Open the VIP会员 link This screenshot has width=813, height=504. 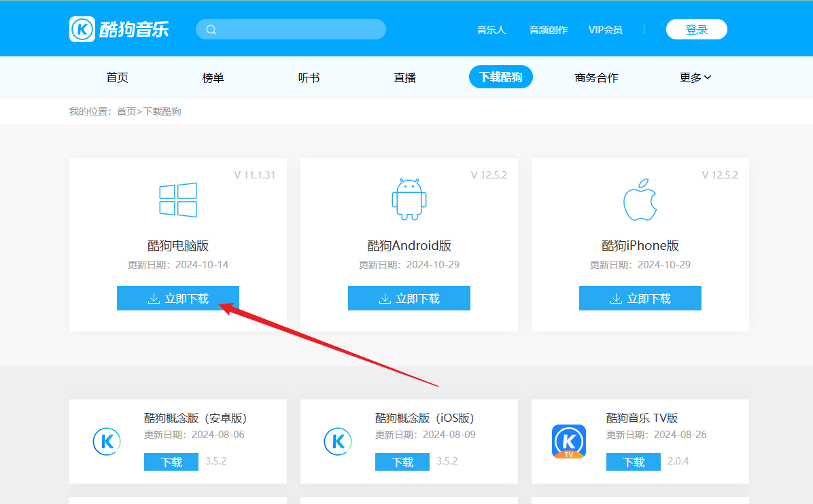(605, 30)
